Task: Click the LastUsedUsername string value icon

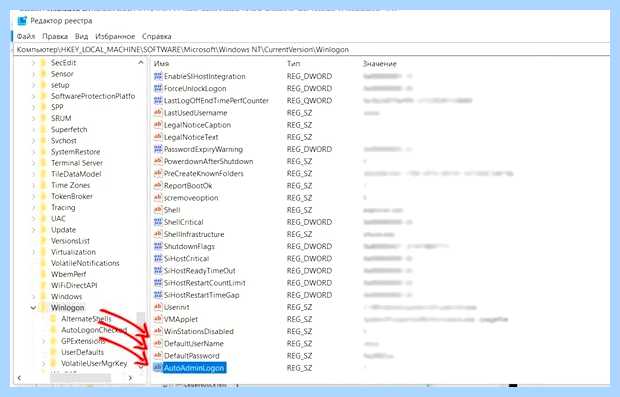Action: (158, 113)
